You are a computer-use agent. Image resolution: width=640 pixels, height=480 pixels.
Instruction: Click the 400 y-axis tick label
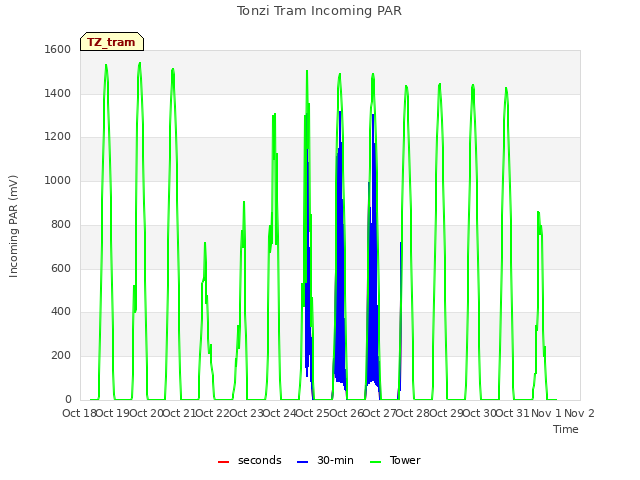click(x=61, y=311)
